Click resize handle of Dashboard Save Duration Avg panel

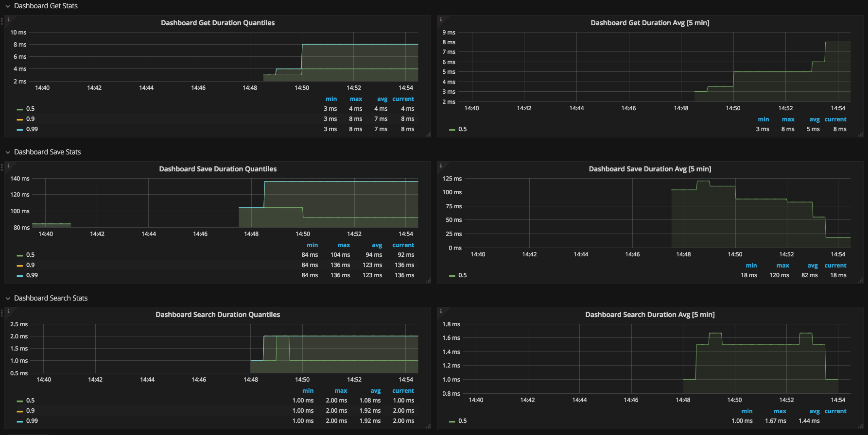pyautogui.click(x=861, y=281)
